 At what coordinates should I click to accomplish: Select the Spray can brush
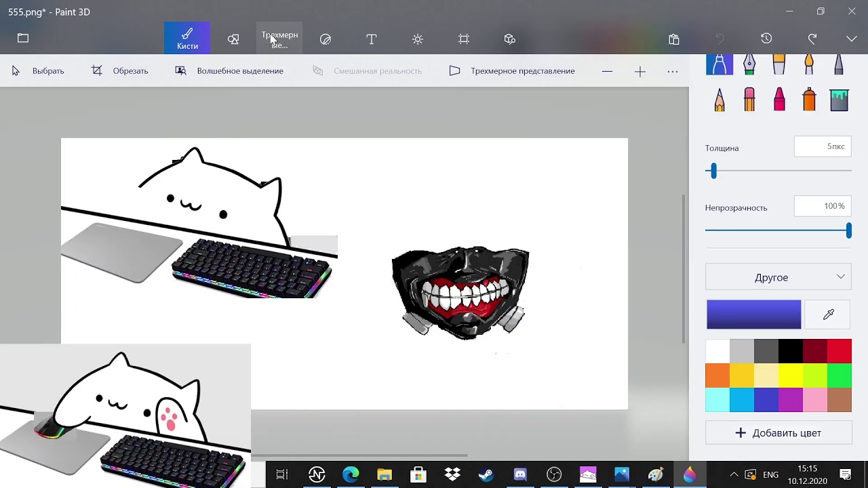809,100
